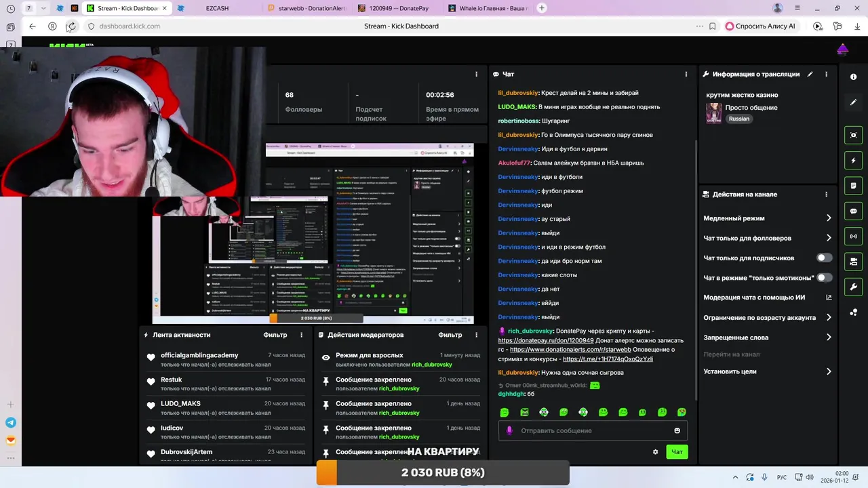
Task: Go back in browser history
Action: click(33, 26)
